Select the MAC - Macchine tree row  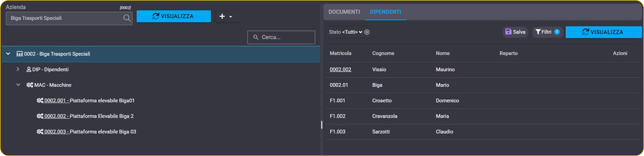coord(161,85)
